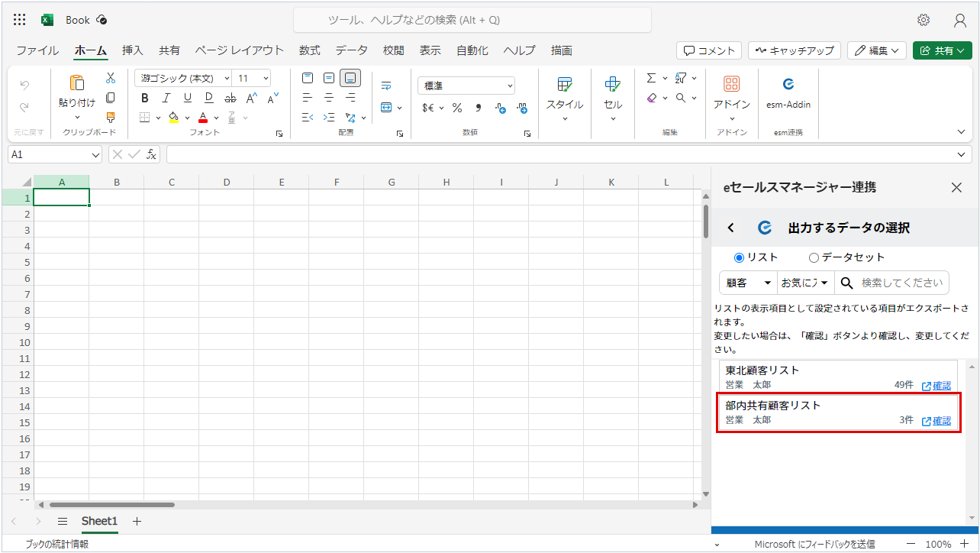Apply Comma style number format
Viewport: 980px width, 553px height.
coord(479,108)
